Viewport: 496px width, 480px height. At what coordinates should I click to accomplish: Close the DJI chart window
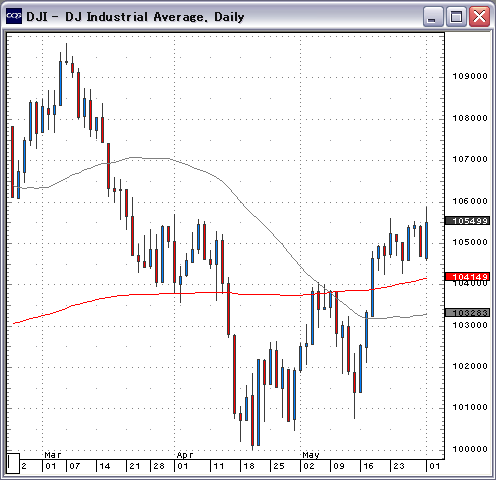(x=479, y=16)
